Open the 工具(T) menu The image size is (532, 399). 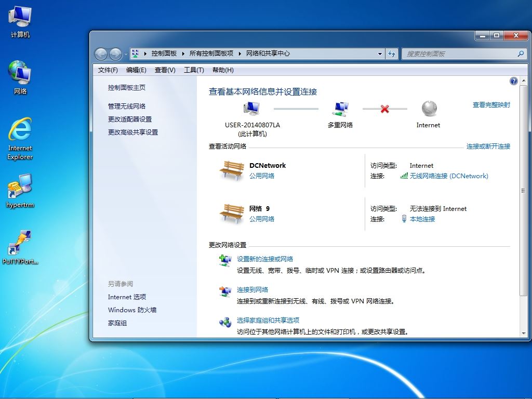194,70
